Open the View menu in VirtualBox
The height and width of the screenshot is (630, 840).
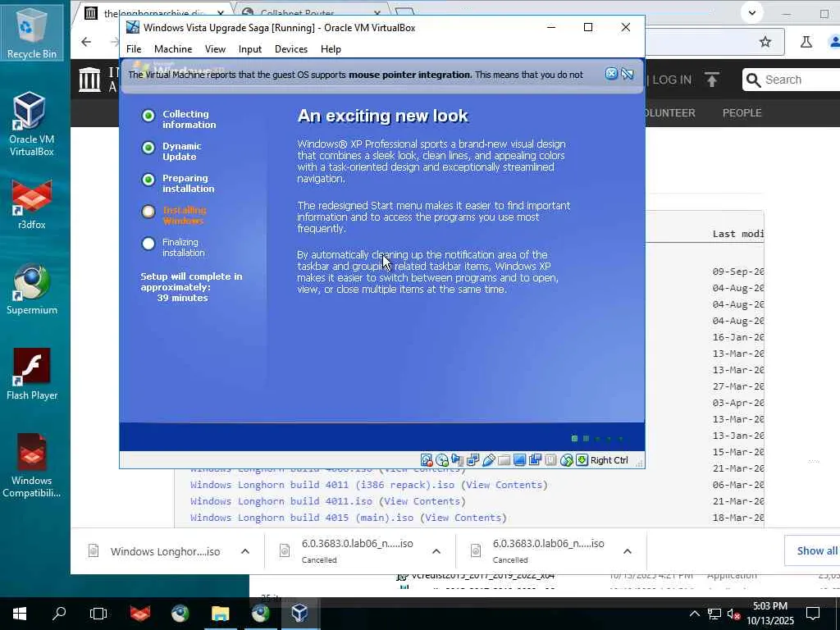215,48
